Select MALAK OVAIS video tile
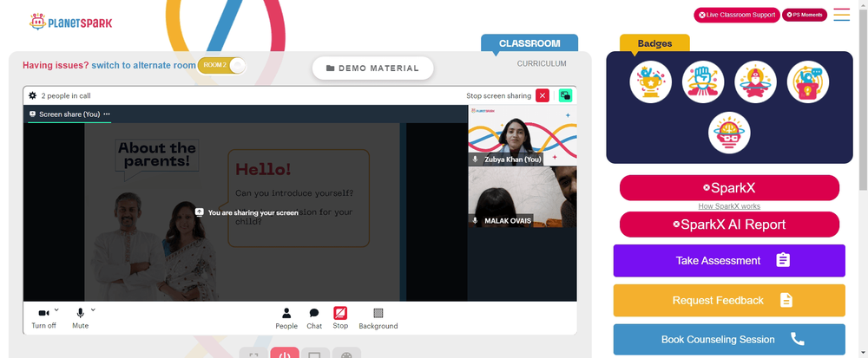868x358 pixels. 522,197
